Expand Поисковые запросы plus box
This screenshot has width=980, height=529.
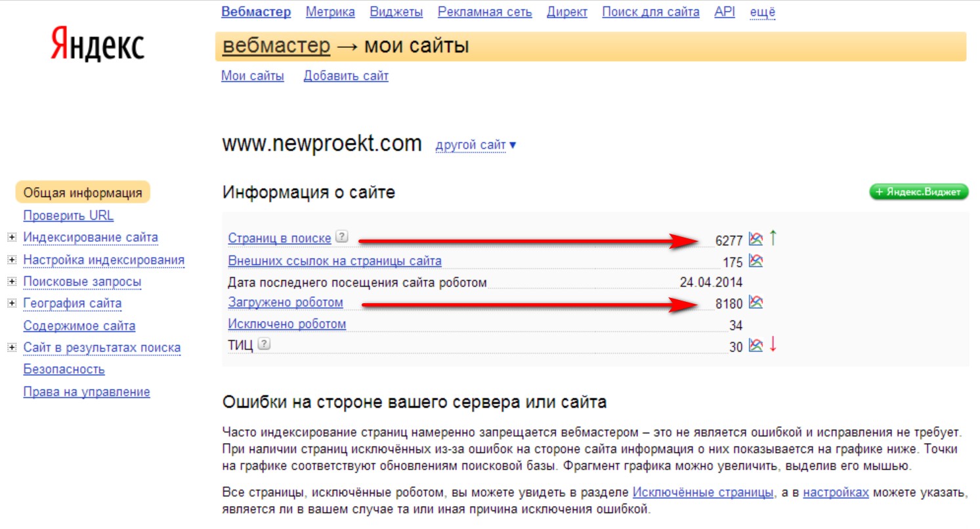tap(11, 282)
